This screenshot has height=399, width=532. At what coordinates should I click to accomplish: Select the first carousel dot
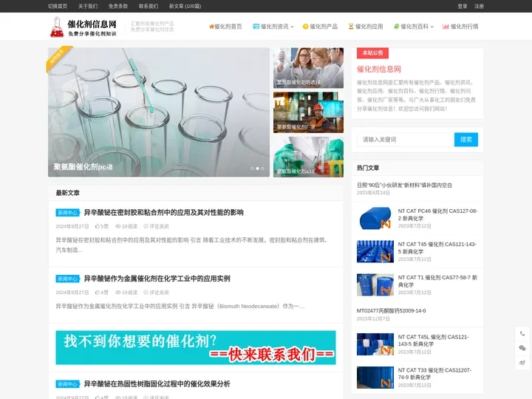[252, 168]
